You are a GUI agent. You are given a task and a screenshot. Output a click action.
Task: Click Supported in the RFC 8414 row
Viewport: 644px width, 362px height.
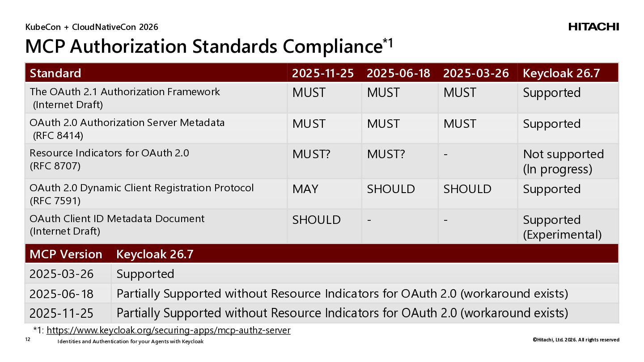pyautogui.click(x=552, y=124)
